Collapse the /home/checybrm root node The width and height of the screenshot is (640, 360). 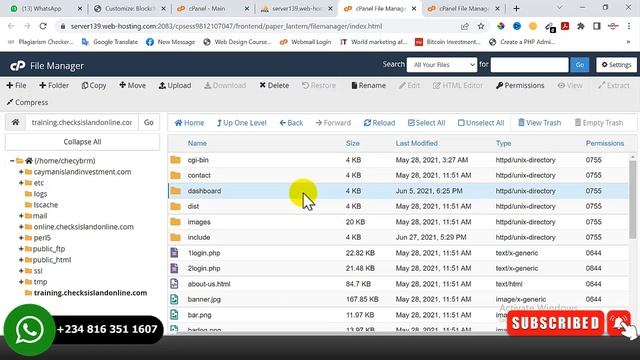pos(12,161)
